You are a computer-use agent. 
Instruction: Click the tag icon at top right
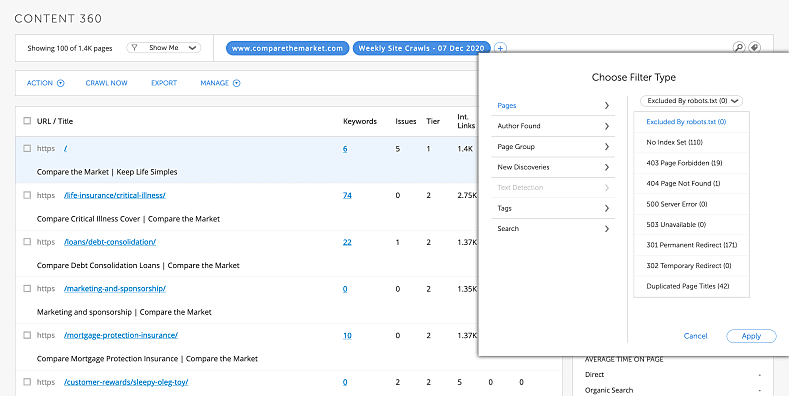click(754, 48)
